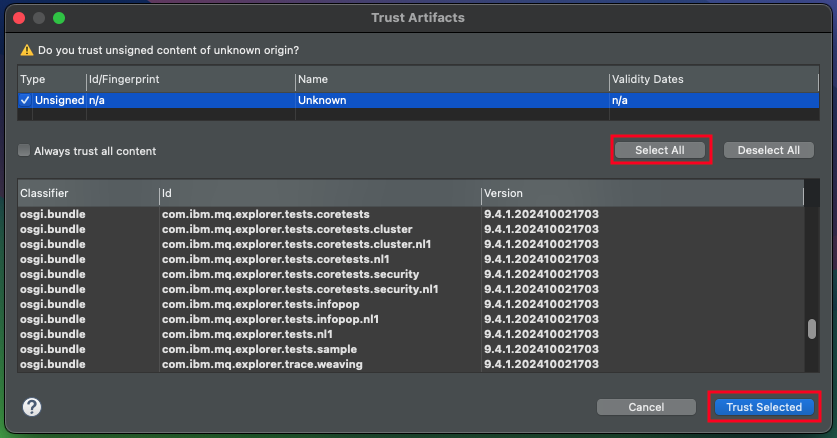Click the Version column header
The height and width of the screenshot is (438, 837).
[642, 193]
